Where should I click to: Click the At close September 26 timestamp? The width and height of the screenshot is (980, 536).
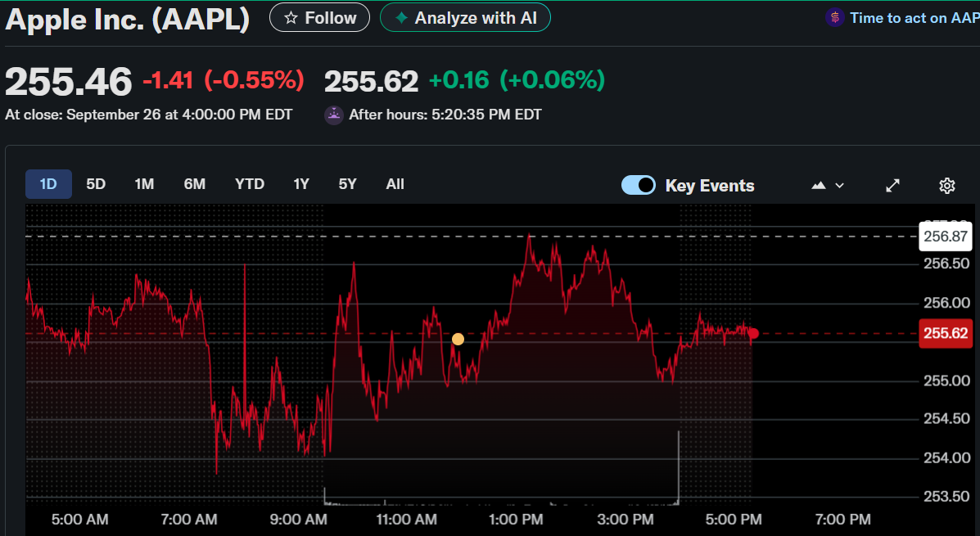pyautogui.click(x=149, y=115)
